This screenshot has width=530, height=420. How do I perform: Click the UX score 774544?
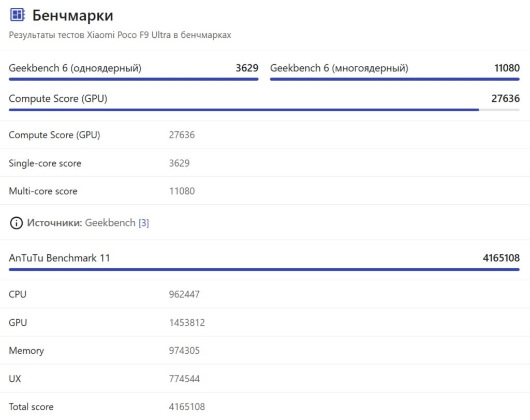[x=184, y=379]
